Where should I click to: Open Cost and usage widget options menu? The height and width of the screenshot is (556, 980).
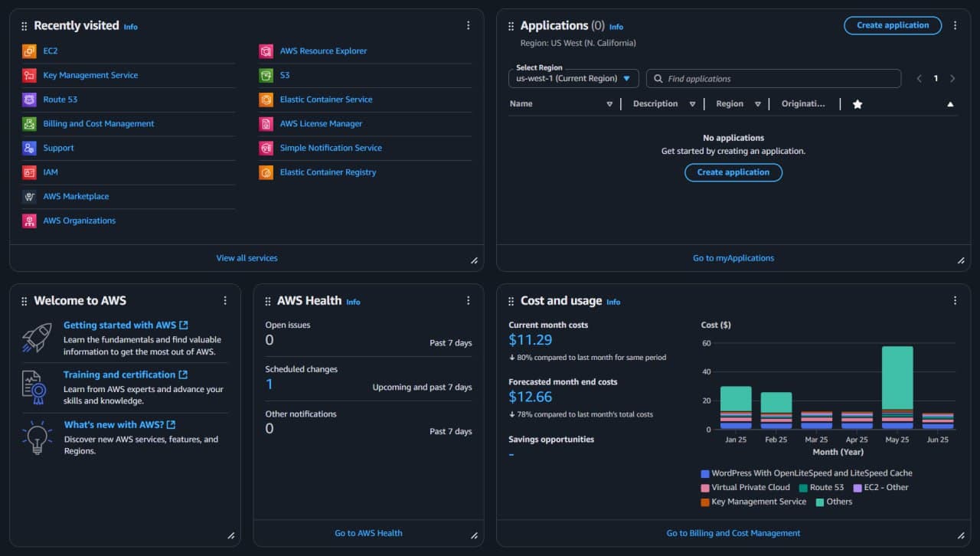point(955,301)
